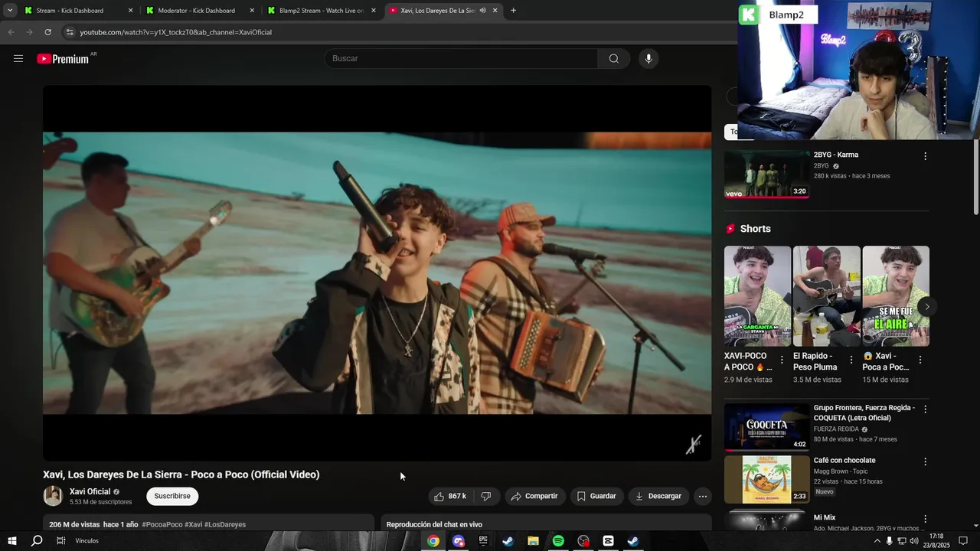980x551 pixels.
Task: Open options for XAVI-POCO A POCO short
Action: tap(782, 360)
